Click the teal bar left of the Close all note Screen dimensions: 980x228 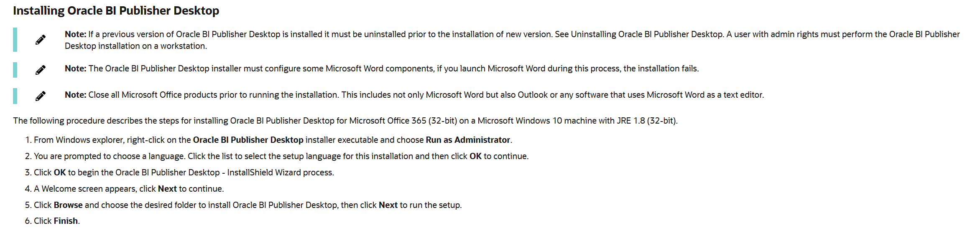[x=15, y=96]
